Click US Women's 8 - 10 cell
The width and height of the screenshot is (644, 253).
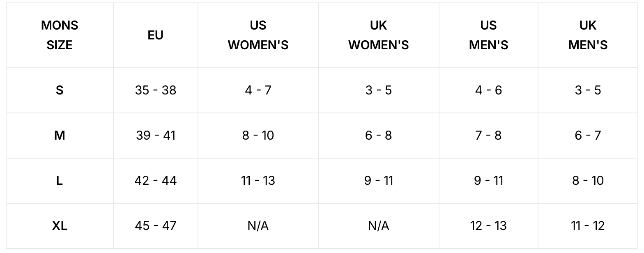click(258, 136)
